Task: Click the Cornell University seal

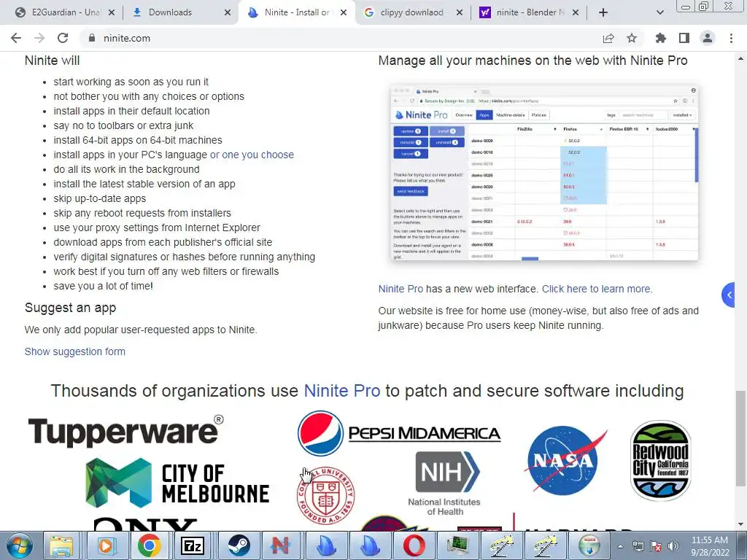Action: [x=326, y=495]
